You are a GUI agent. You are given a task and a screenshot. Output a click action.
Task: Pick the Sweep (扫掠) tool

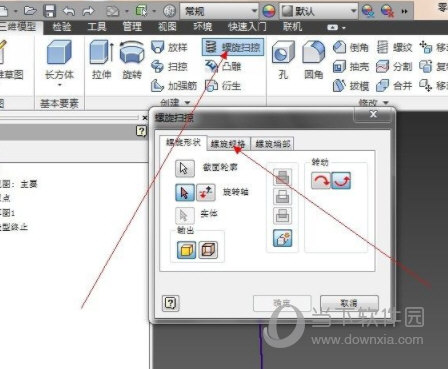(169, 67)
